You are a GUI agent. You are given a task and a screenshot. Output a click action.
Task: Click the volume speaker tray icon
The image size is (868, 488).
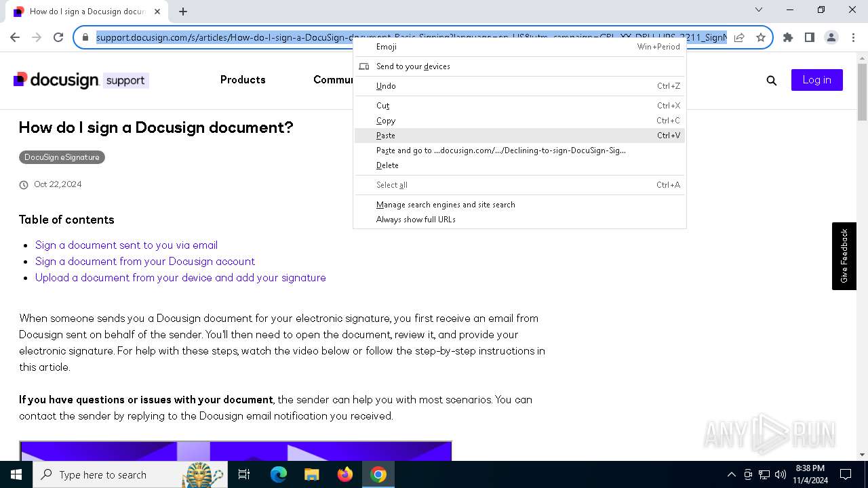click(x=781, y=474)
